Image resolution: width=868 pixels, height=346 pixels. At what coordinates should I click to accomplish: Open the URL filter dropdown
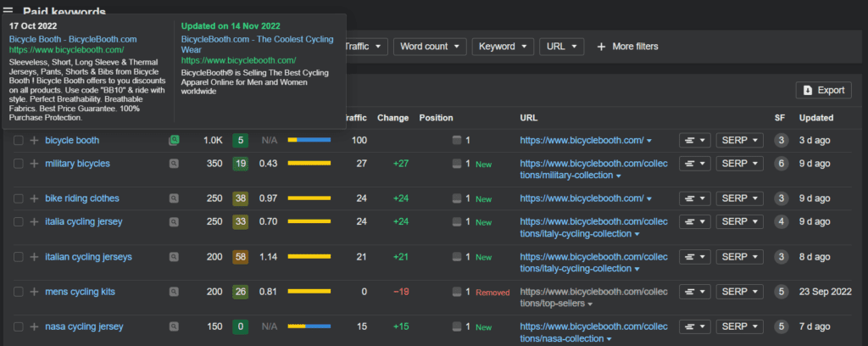561,47
